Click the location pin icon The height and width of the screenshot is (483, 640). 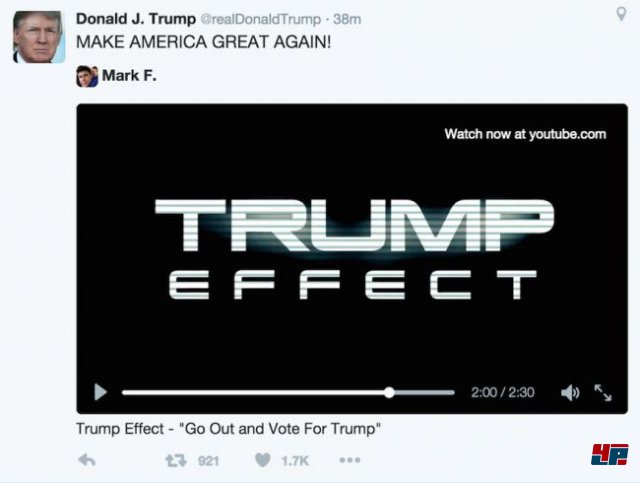pos(621,14)
